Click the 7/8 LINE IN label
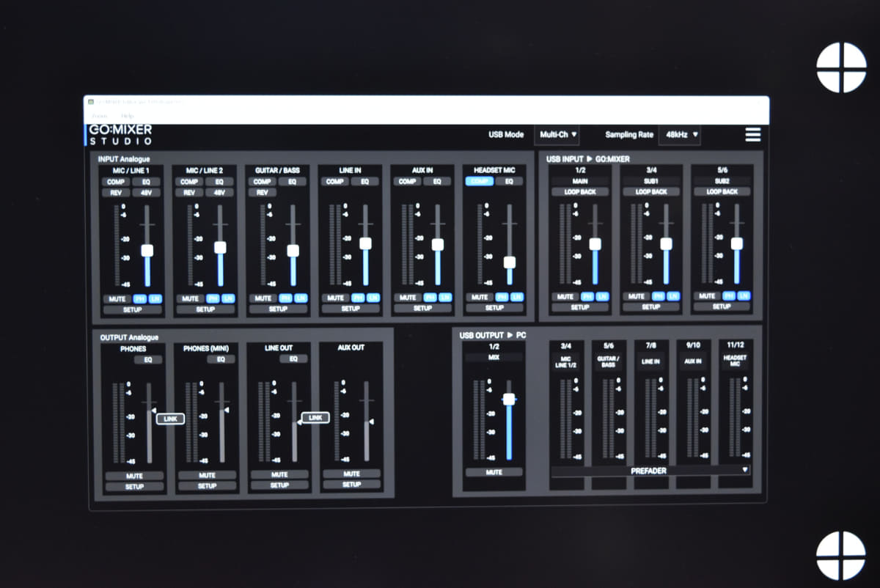The height and width of the screenshot is (588, 880). point(650,361)
